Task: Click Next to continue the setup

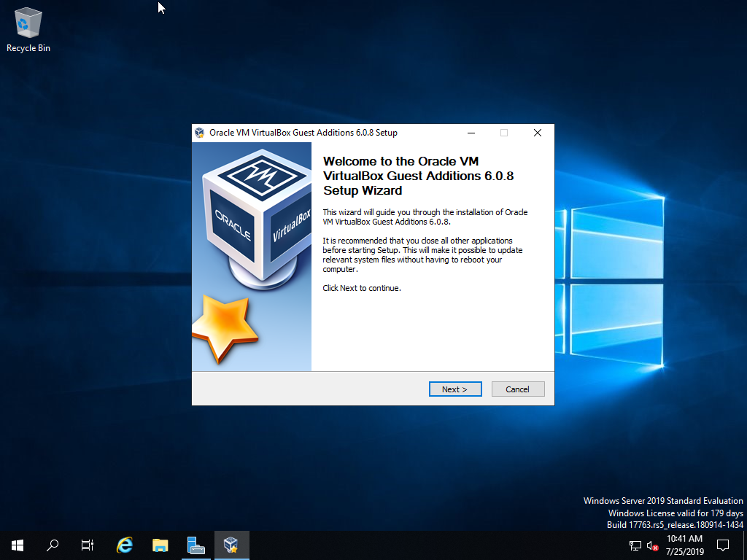Action: (455, 389)
